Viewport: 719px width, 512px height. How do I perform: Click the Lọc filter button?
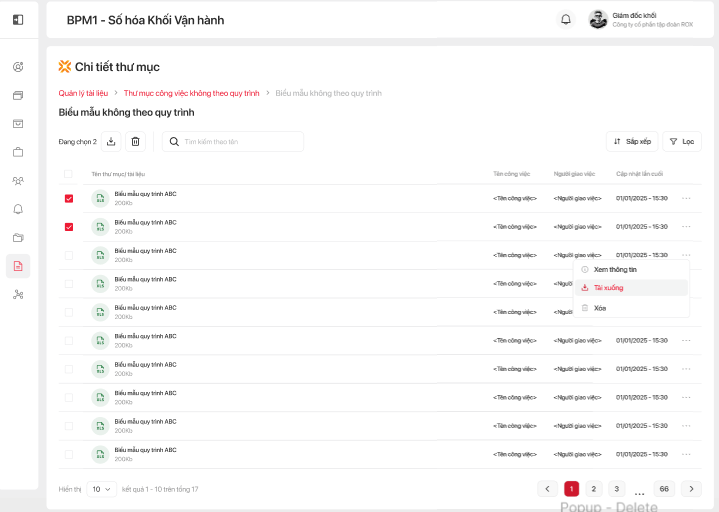pos(681,142)
